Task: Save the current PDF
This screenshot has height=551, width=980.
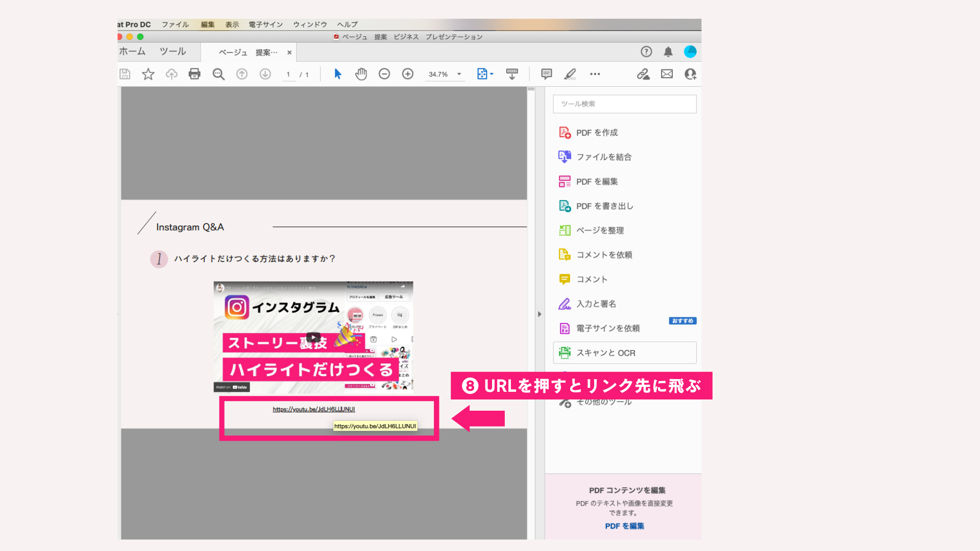Action: click(x=125, y=74)
